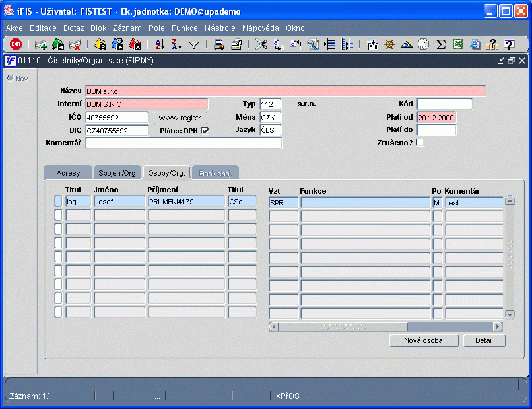Viewport: 532px width, 409px height.
Task: Click into the Název field
Action: coord(286,91)
